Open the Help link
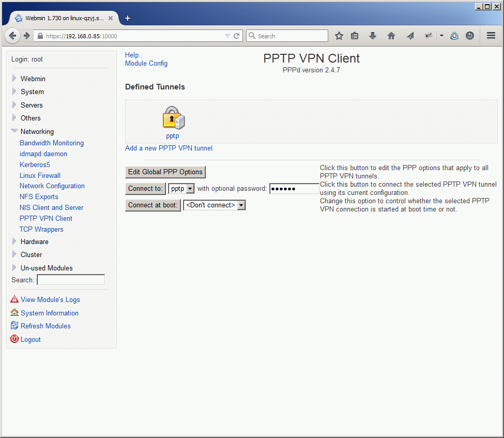The width and height of the screenshot is (504, 438). [x=134, y=55]
